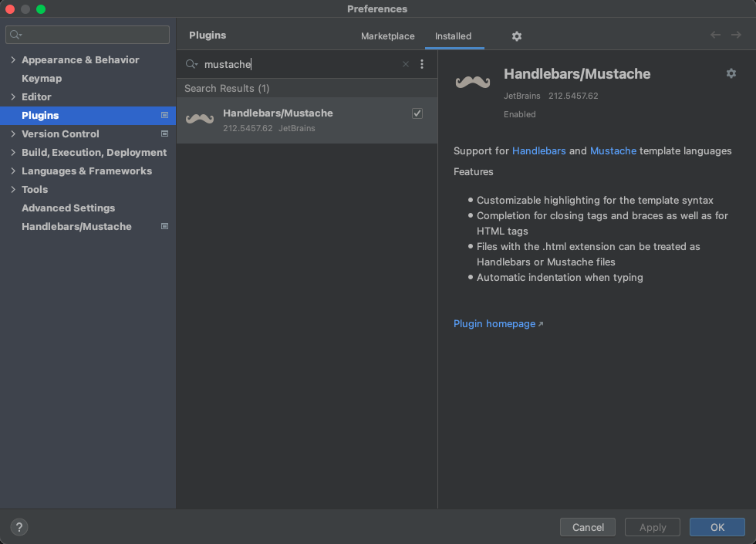This screenshot has width=756, height=544.
Task: Click the Features heading in description
Action: [473, 171]
